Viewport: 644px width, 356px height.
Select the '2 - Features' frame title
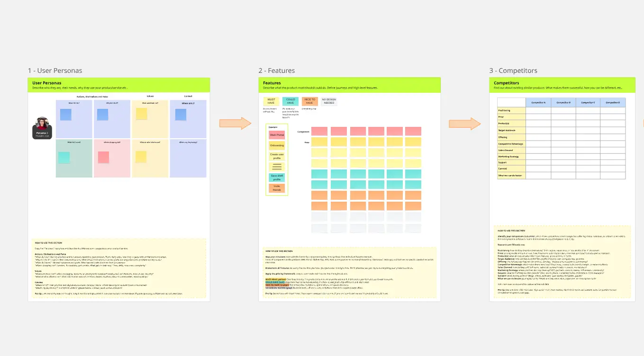click(x=277, y=71)
